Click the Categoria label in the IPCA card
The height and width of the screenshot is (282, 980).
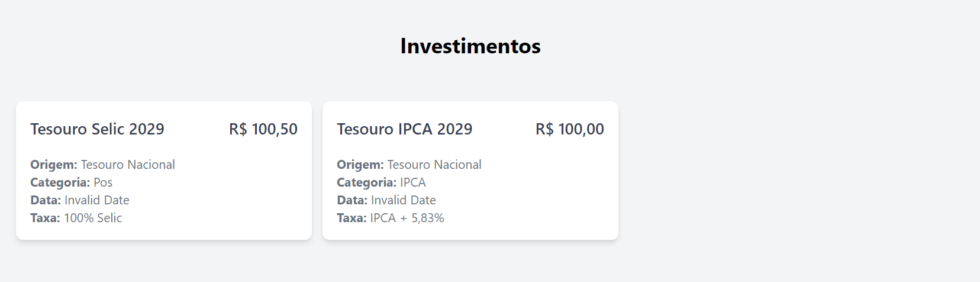367,182
